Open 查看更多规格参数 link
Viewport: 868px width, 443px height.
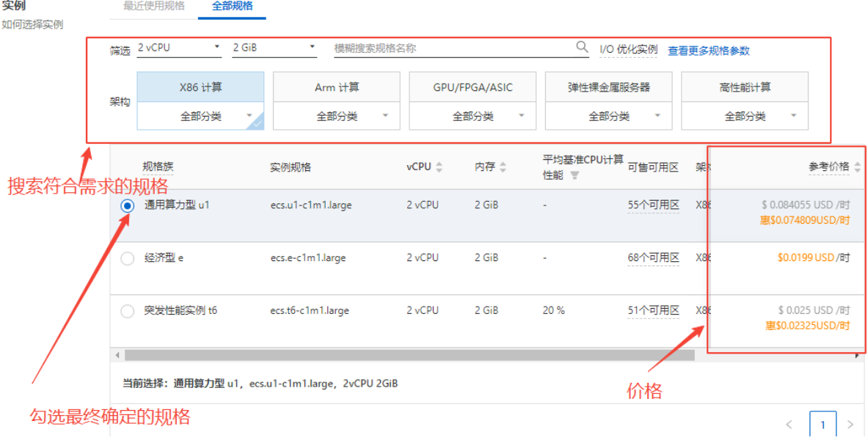[x=708, y=51]
